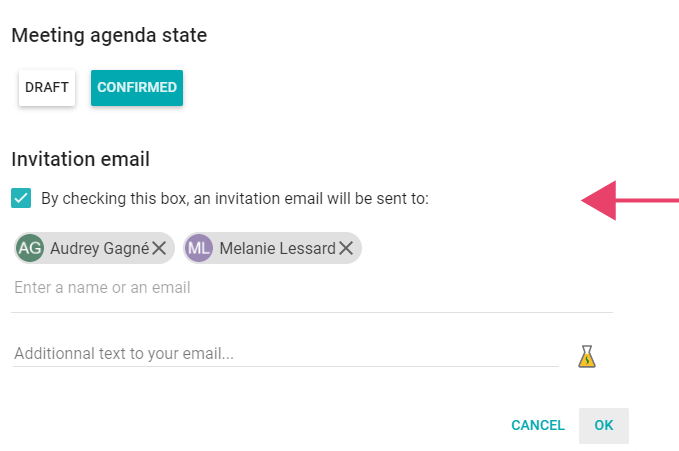
Task: Click the purple ML avatar
Action: click(x=199, y=248)
